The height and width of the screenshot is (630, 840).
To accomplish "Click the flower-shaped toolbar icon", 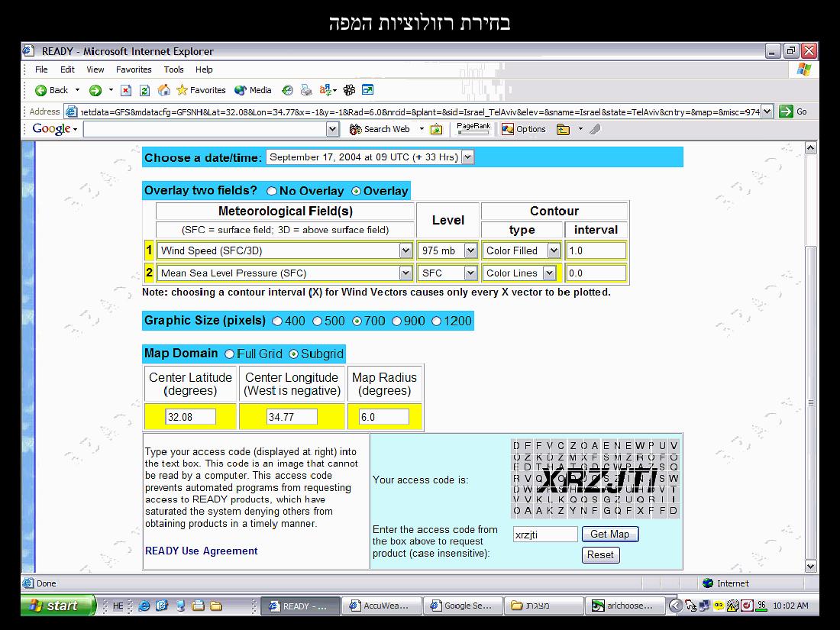I will (349, 90).
